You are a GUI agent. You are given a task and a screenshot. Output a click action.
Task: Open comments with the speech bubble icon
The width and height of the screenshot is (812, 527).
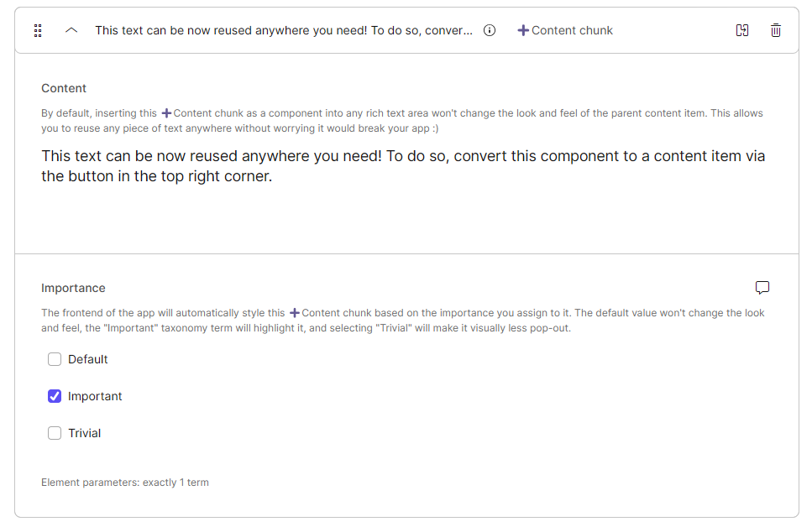(x=762, y=287)
